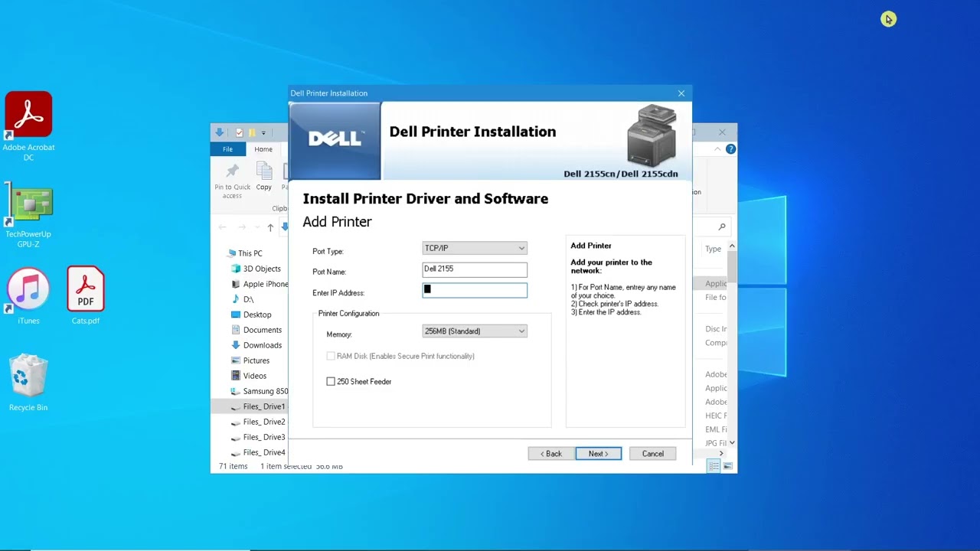Screen dimensions: 980x551
Task: Select Samsung 850 drive in tree
Action: click(x=260, y=391)
